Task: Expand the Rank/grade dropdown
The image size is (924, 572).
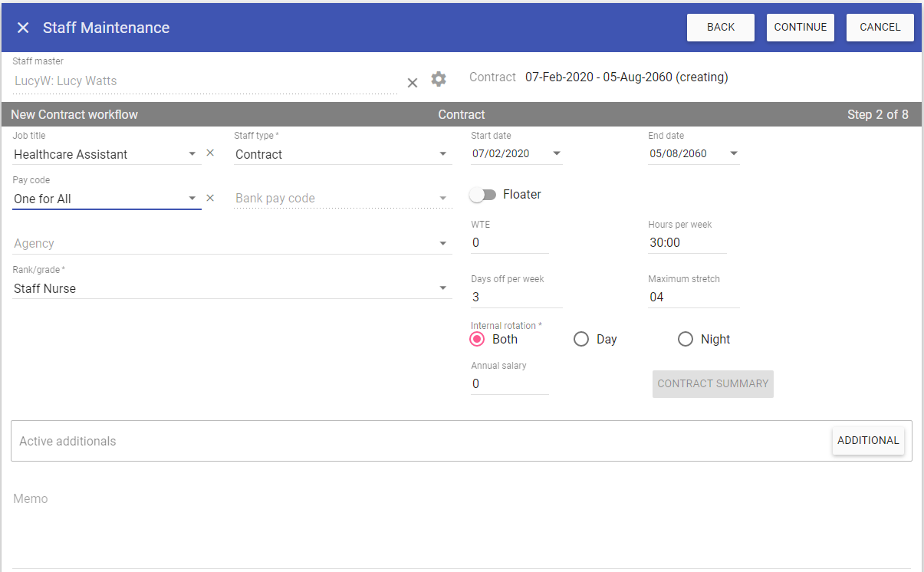Action: pos(443,288)
